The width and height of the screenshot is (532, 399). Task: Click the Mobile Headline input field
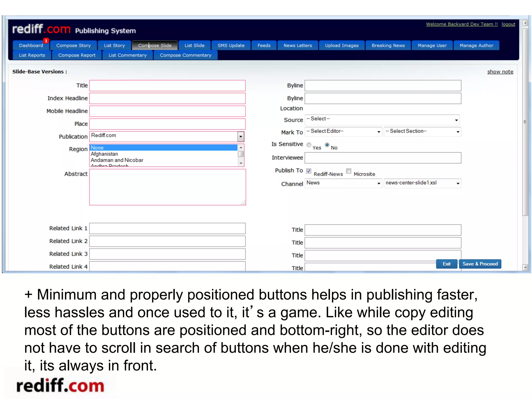click(x=168, y=111)
